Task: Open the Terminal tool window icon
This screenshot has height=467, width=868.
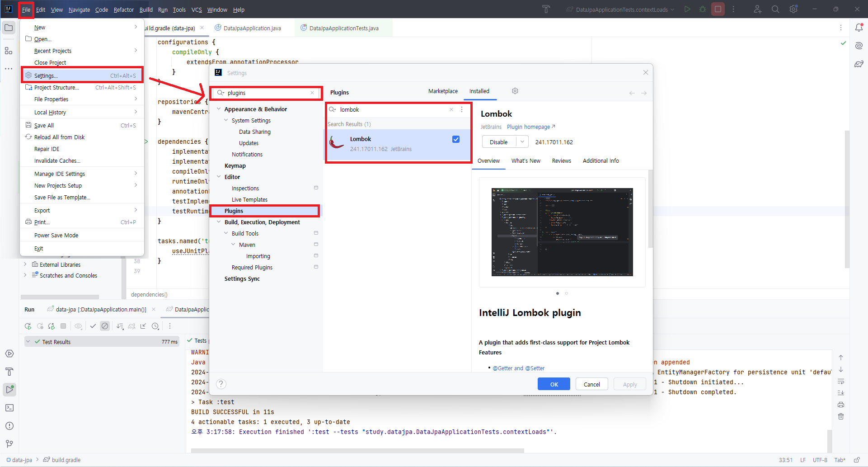Action: pos(9,408)
